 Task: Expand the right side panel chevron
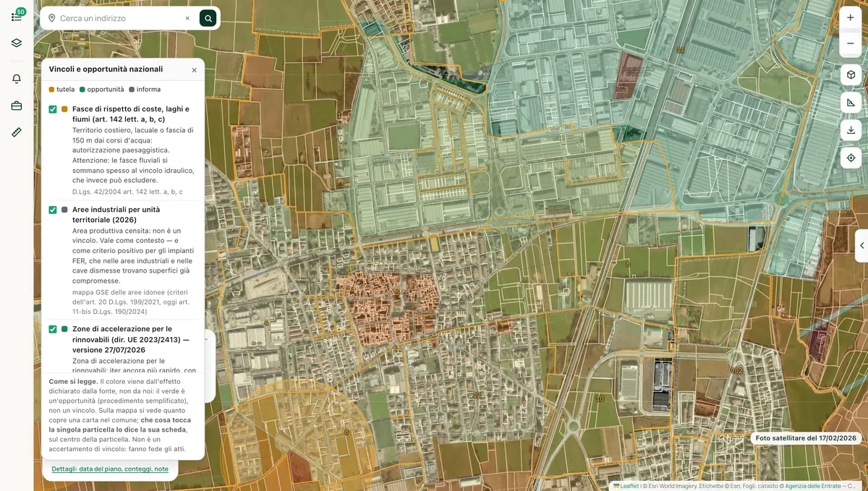tap(861, 246)
